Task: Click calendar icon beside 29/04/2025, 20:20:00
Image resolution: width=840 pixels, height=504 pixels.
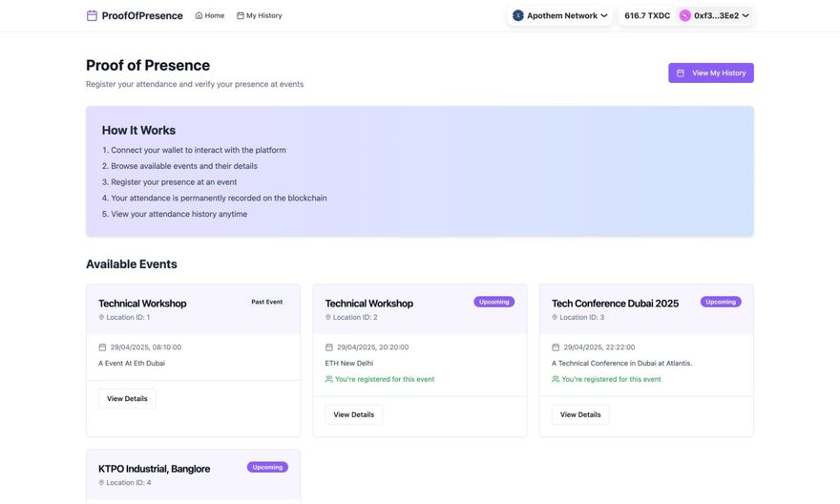Action: pos(329,347)
